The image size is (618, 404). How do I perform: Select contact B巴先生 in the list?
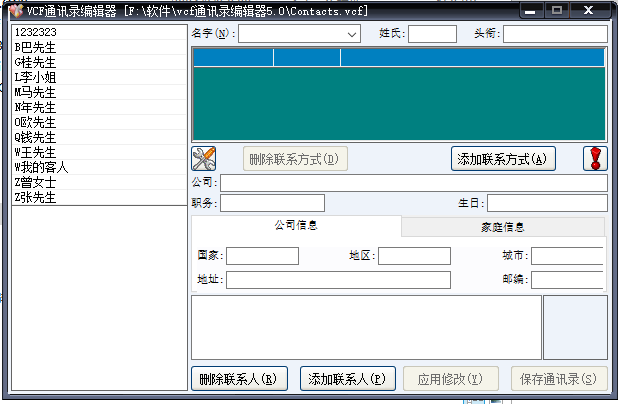99,47
